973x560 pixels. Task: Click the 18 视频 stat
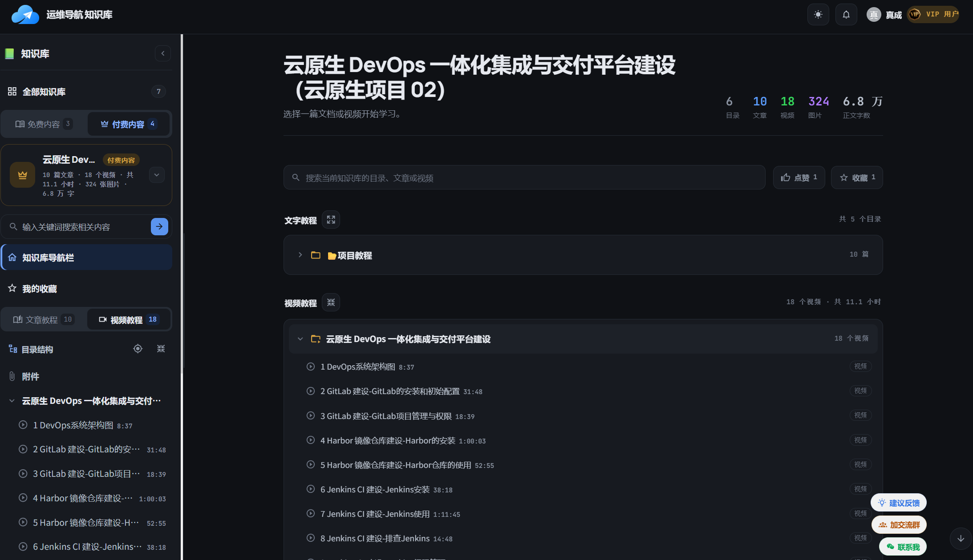pyautogui.click(x=787, y=107)
